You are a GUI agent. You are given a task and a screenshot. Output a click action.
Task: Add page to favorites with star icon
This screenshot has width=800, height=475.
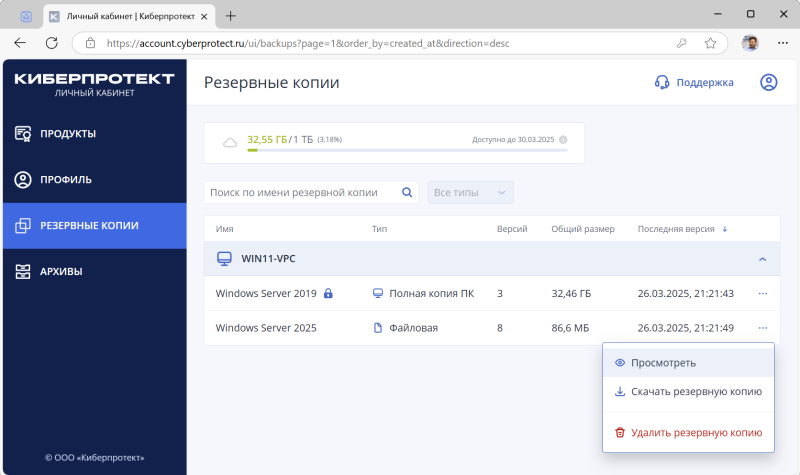[710, 43]
